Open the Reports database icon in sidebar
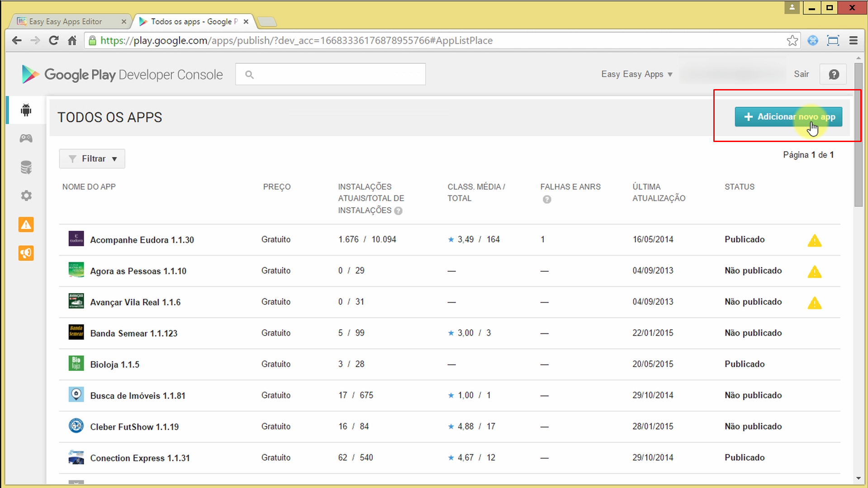The image size is (868, 488). coord(26,167)
